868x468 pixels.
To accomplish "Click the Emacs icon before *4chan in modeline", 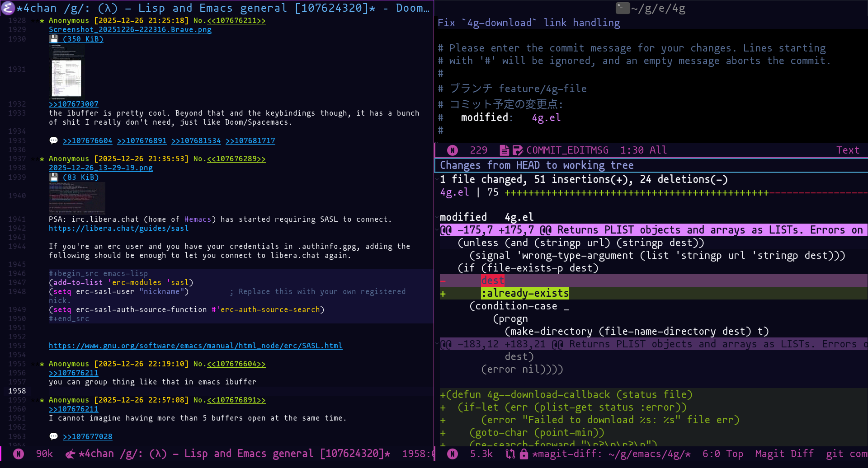I will (70, 454).
